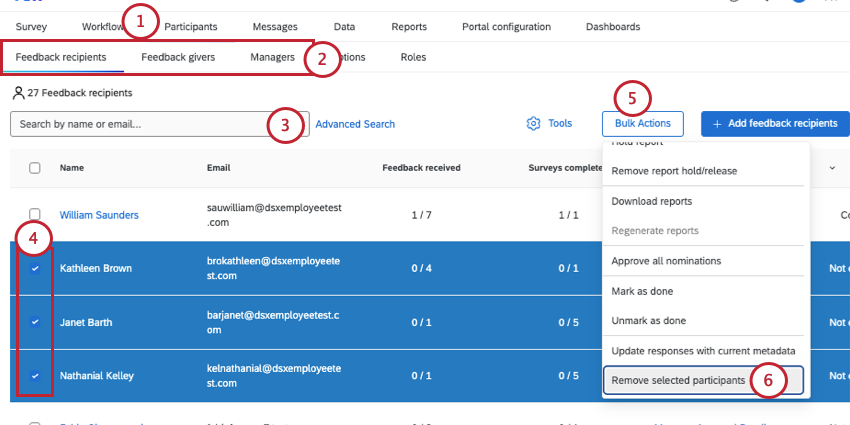This screenshot has width=850, height=425.
Task: Click the Surveys completed column header
Action: coord(565,168)
